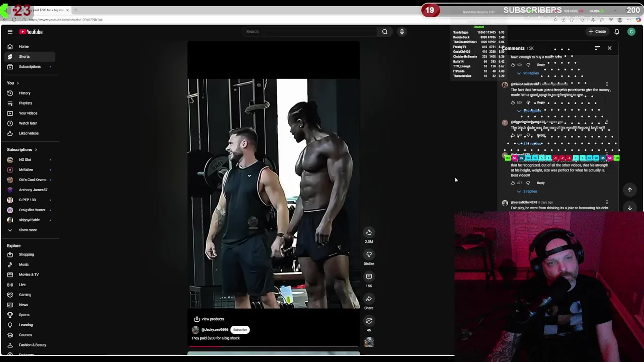Click the Subscribe button for Jacky.exe

240,330
